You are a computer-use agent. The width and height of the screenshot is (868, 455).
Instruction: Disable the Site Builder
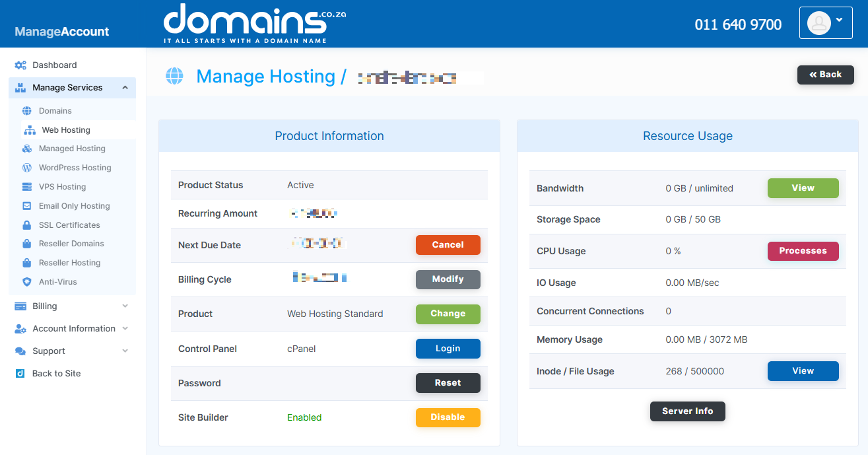(x=448, y=417)
